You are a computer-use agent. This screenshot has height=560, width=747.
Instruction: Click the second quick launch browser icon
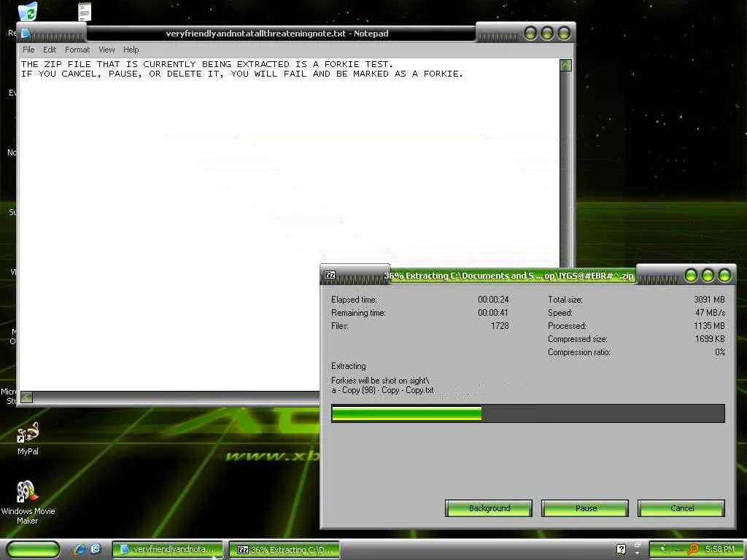[x=96, y=549]
